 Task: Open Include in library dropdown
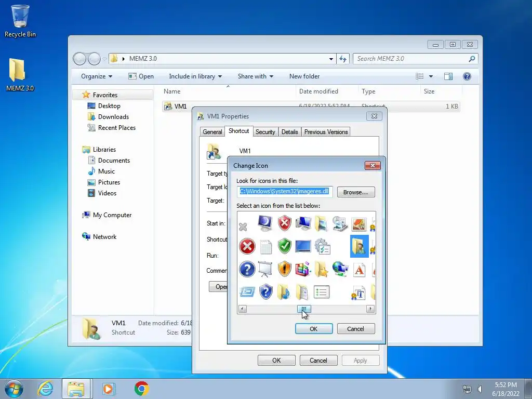195,76
